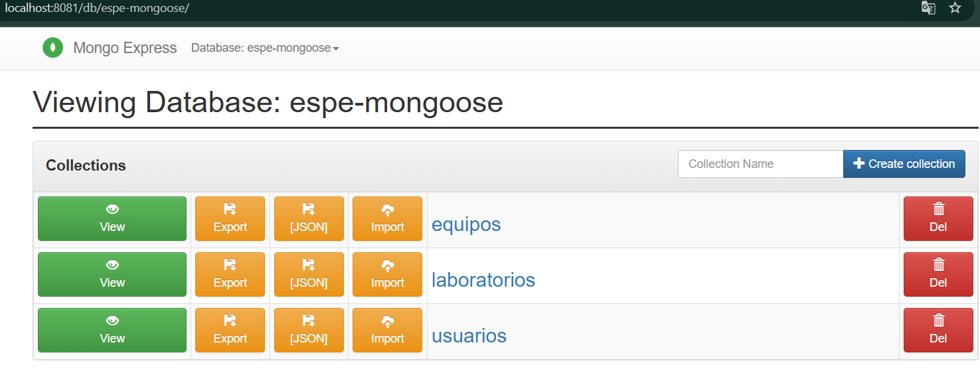Import into the equipos collection

tap(388, 219)
